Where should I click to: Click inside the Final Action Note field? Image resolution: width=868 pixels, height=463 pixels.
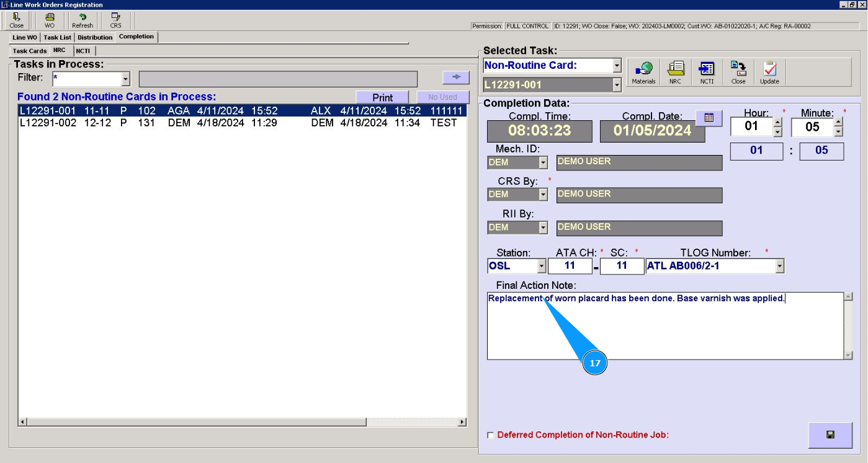(664, 329)
